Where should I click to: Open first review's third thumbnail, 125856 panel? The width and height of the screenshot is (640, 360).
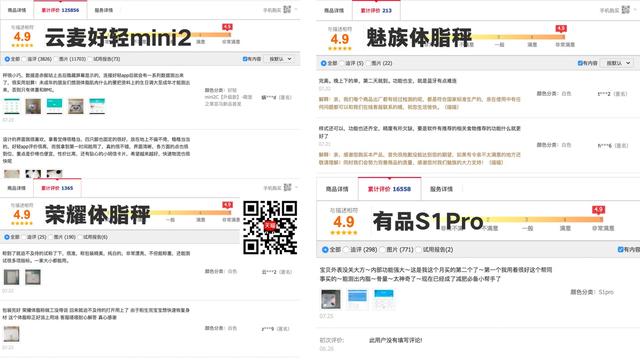54,106
